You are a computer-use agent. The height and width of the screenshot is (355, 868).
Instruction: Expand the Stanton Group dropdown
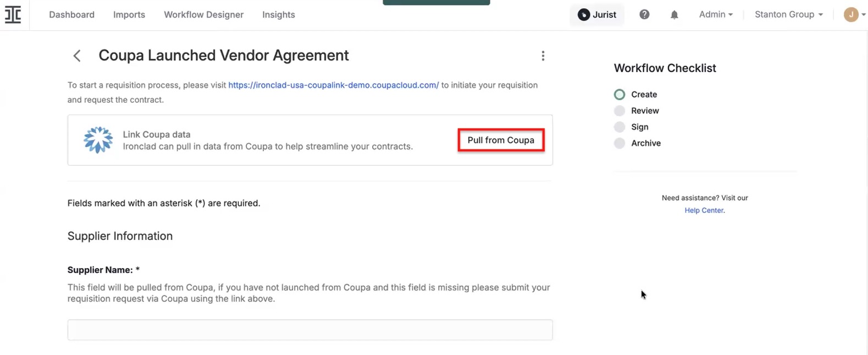[x=789, y=15]
